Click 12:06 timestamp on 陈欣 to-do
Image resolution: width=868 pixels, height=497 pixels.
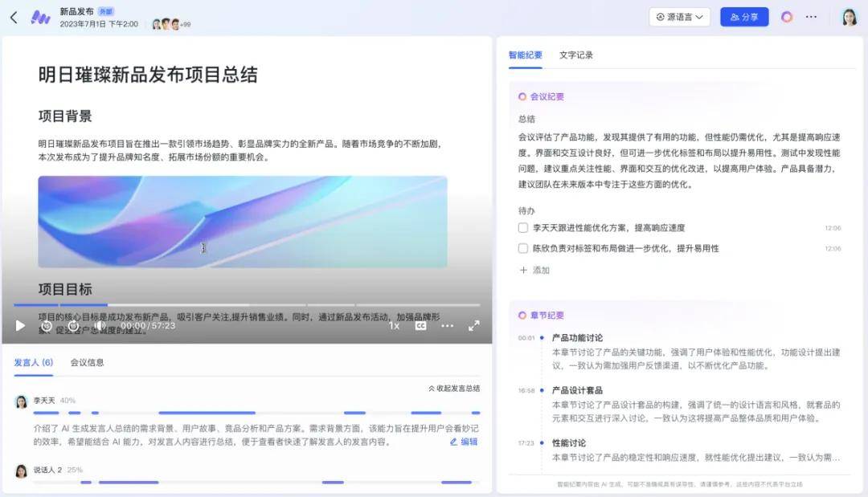coord(833,249)
